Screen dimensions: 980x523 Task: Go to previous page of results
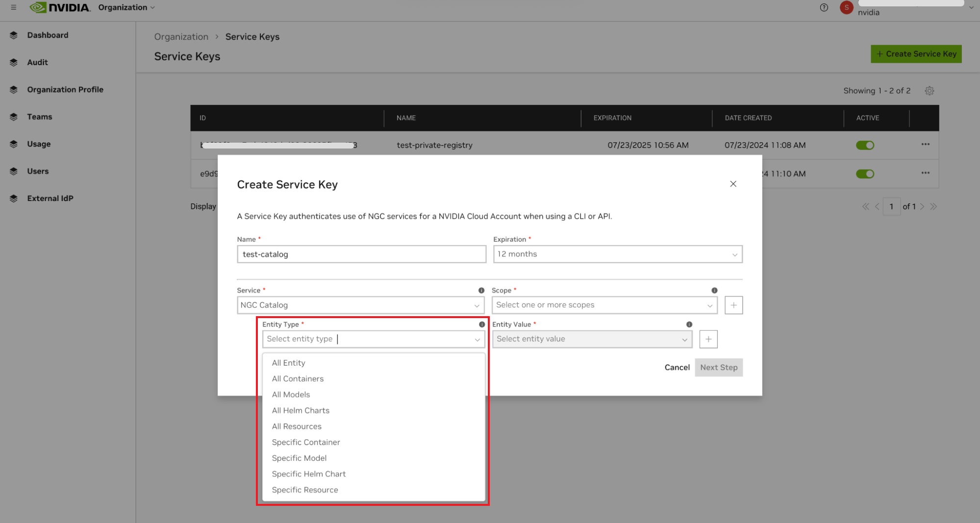[x=877, y=206]
